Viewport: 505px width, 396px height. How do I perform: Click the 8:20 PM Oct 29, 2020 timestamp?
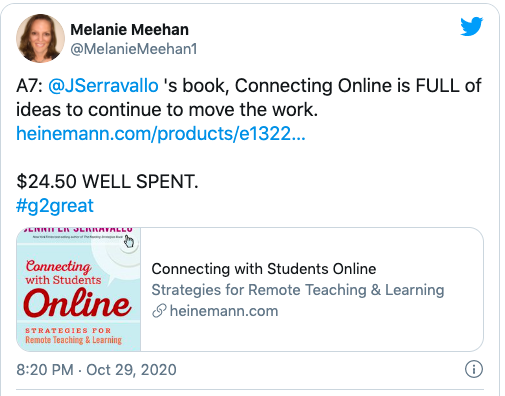(x=96, y=370)
